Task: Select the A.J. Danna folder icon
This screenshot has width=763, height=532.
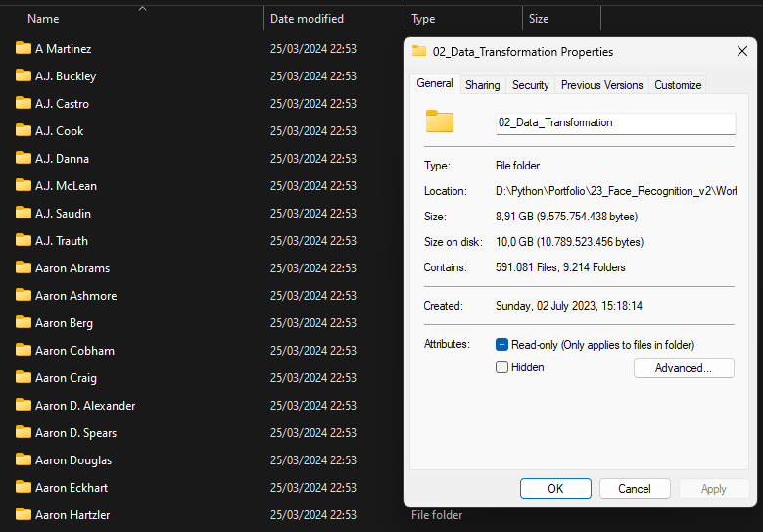Action: tap(23, 158)
